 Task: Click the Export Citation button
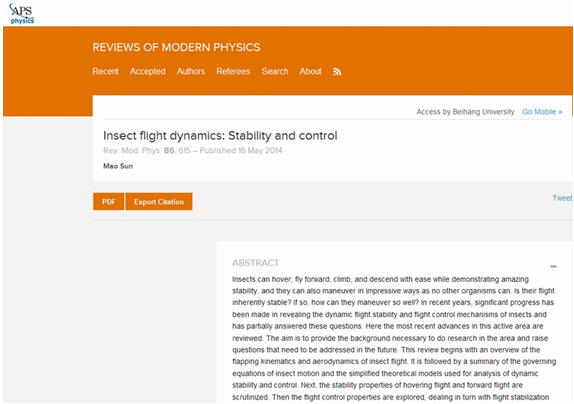[159, 202]
